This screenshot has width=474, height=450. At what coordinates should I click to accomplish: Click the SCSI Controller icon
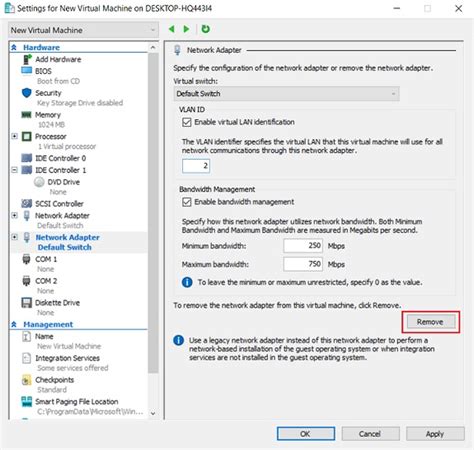point(27,203)
